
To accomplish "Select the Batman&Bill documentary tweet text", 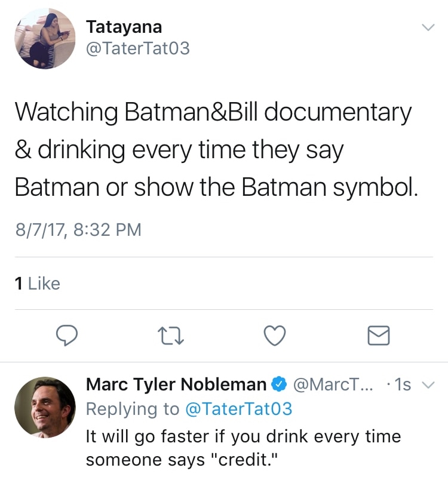I will [213, 150].
